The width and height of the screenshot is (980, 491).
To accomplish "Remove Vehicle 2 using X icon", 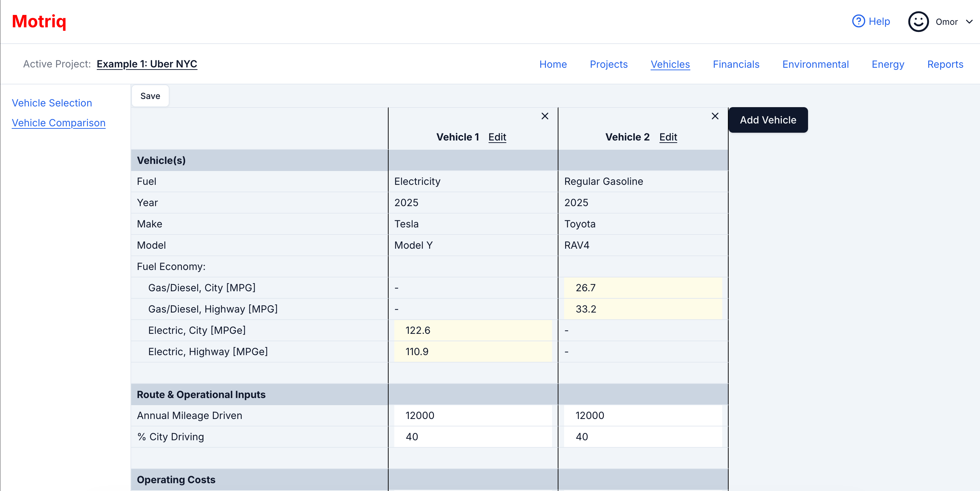I will pos(715,116).
